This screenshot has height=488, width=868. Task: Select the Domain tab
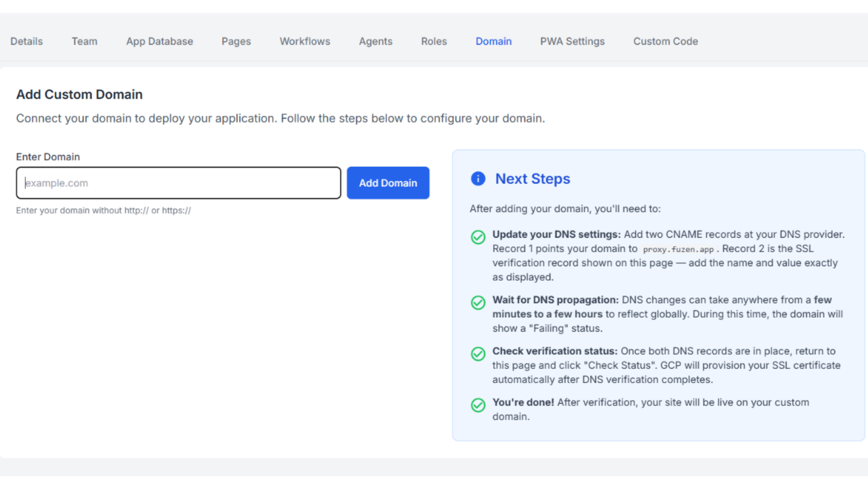pos(494,41)
